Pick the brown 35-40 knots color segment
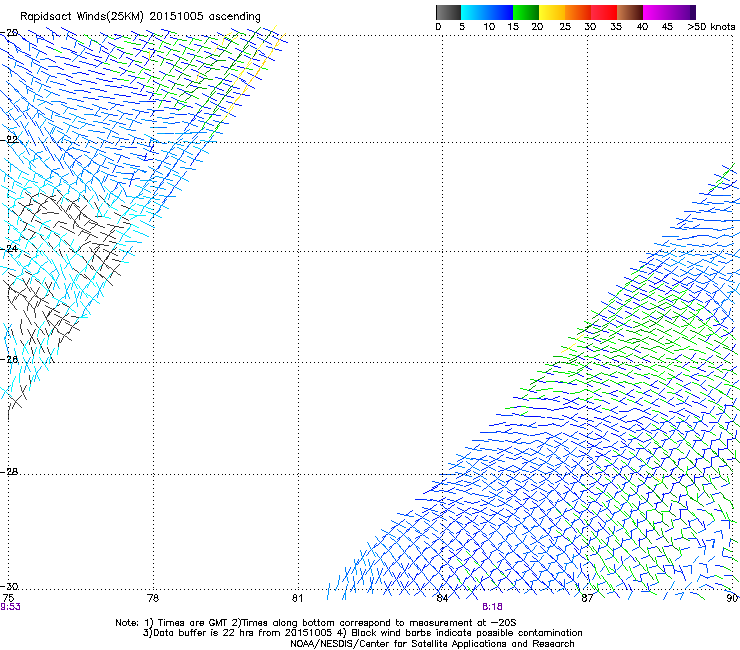The height and width of the screenshot is (650, 740). point(630,12)
